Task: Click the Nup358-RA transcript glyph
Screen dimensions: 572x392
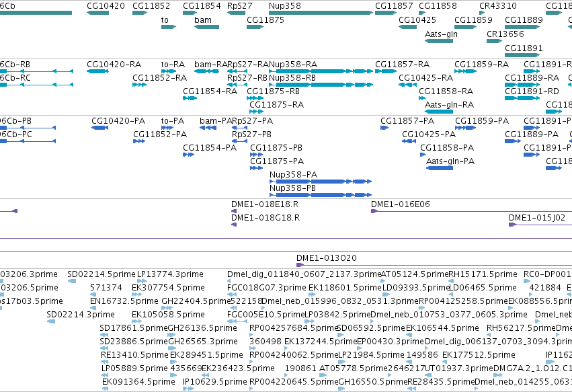Action: (321, 71)
